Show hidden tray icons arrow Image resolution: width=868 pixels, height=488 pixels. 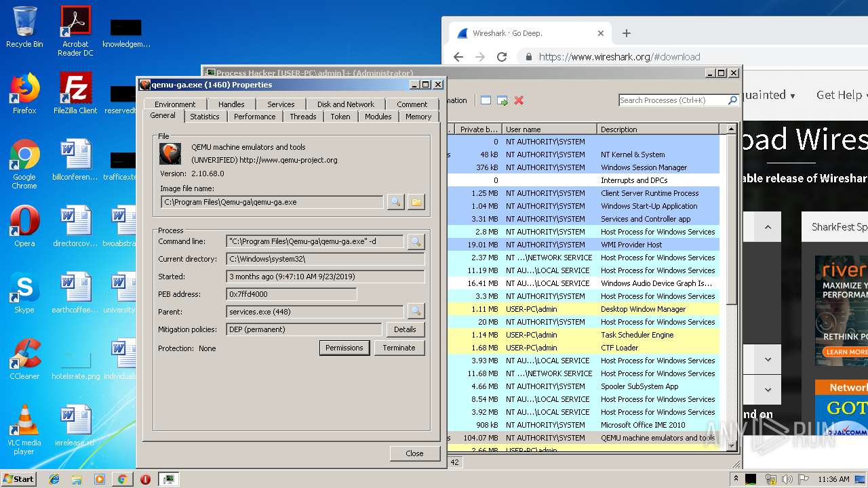[x=736, y=479]
